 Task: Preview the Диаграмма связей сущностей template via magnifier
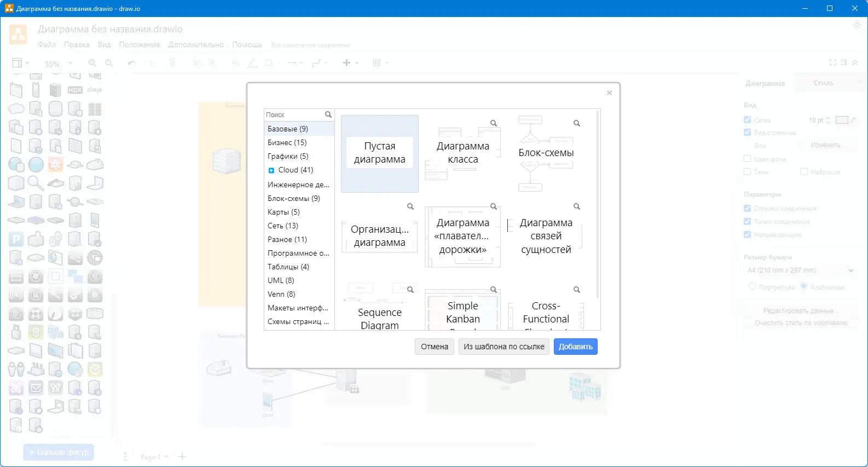pyautogui.click(x=577, y=206)
